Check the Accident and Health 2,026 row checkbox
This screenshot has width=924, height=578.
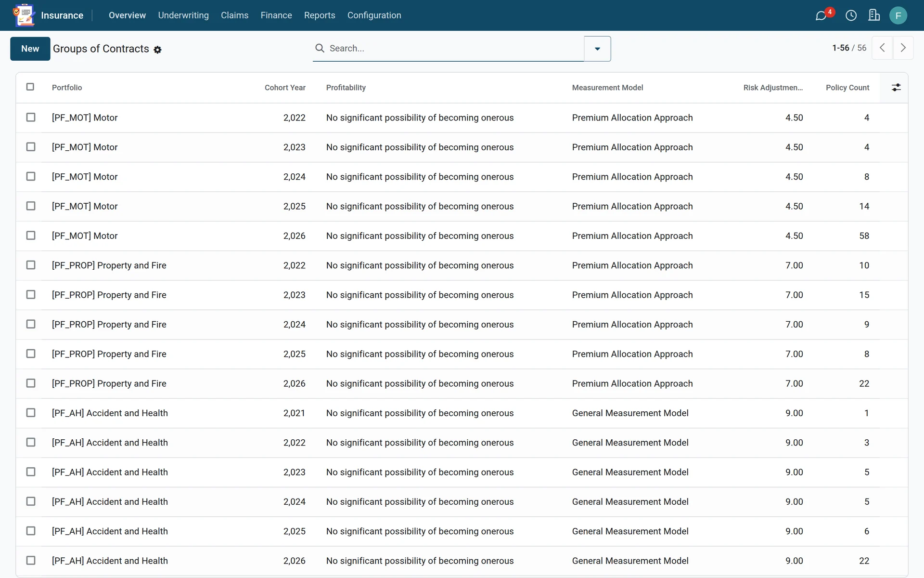(31, 561)
